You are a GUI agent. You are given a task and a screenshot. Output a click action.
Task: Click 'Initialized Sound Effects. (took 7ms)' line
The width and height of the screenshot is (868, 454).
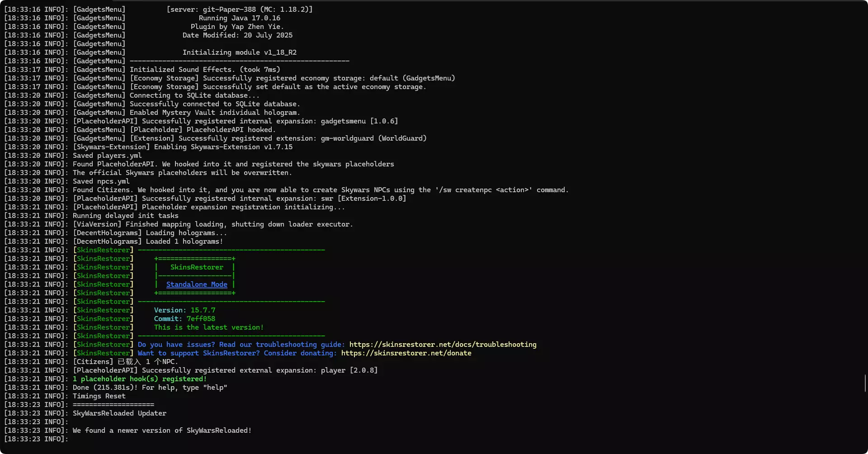point(205,70)
